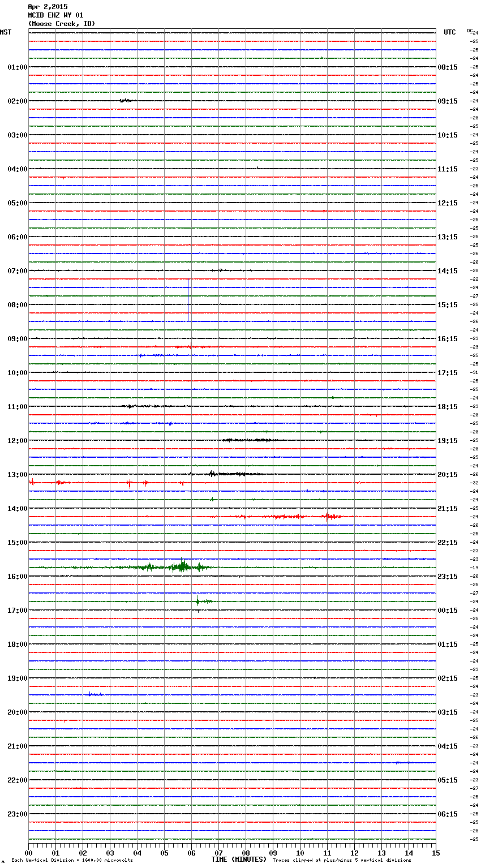This screenshot has height=868, width=481.
Task: Click minute tick label '13' on bottom axis
Action: 381,853
